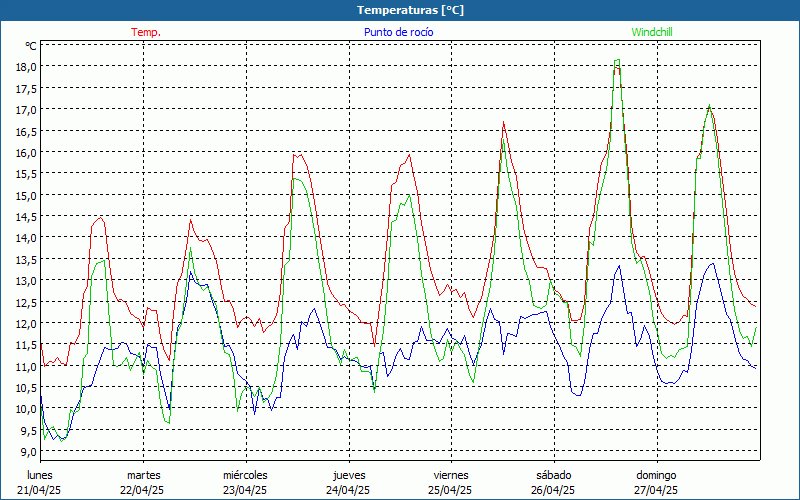The width and height of the screenshot is (800, 500).
Task: Click the highest temperature peak above 18,0
Action: [x=617, y=60]
